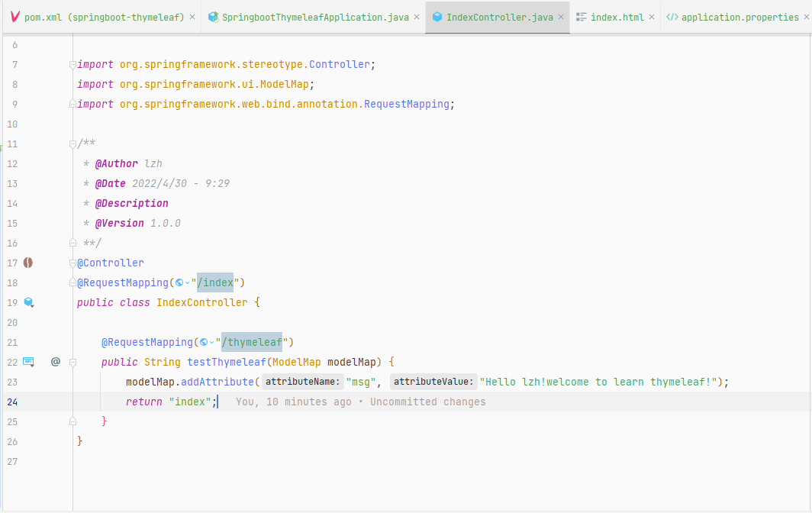
Task: Switch to the pom.xml (springboot-thymeleaf) tab
Action: tap(102, 17)
